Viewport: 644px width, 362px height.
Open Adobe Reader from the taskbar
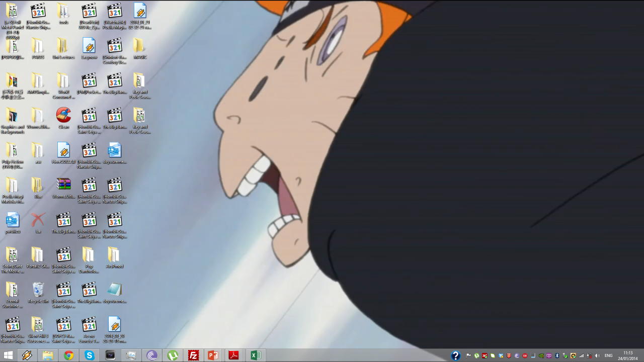pos(234,355)
